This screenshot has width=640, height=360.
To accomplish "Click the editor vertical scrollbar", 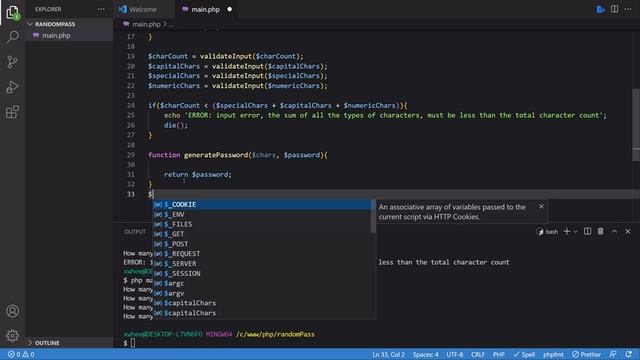I will [x=636, y=124].
